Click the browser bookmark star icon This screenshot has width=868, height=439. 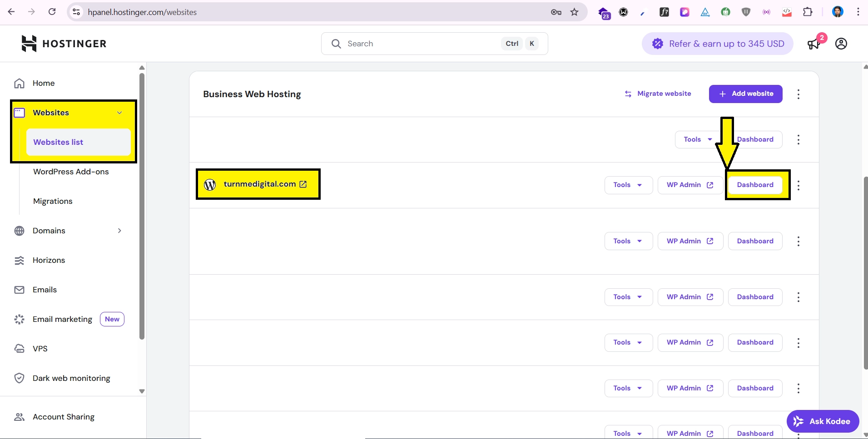[574, 12]
